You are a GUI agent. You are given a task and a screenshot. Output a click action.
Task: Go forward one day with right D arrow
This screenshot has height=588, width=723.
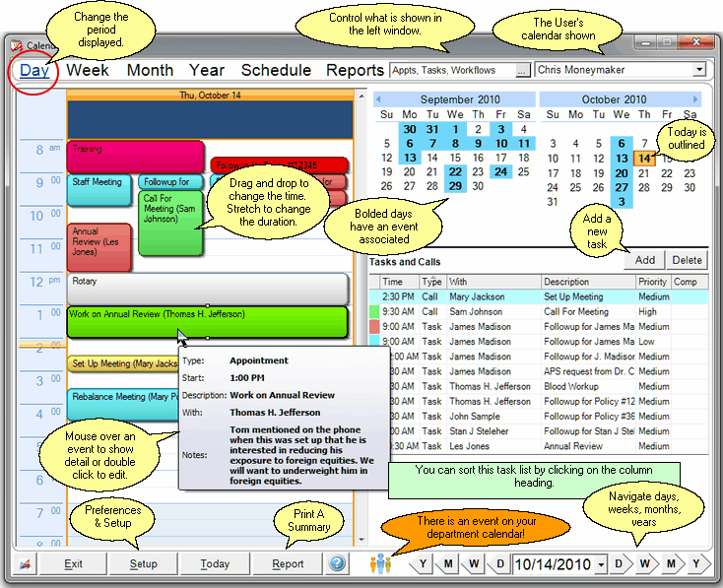point(620,563)
